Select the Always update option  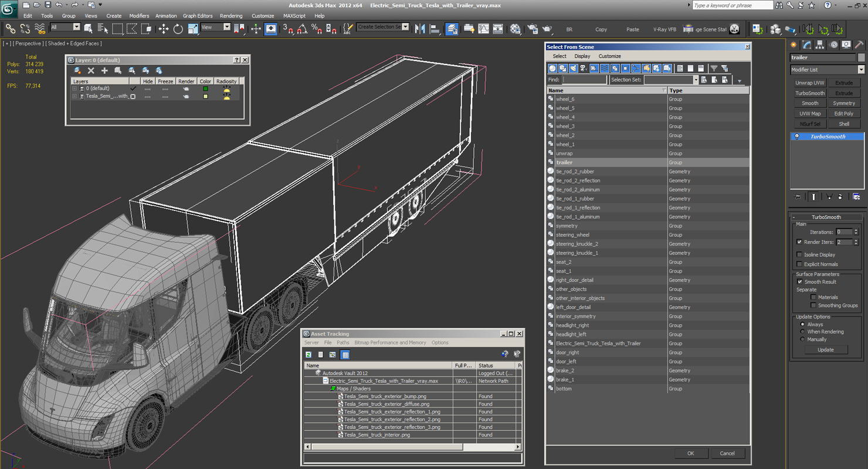coord(802,324)
